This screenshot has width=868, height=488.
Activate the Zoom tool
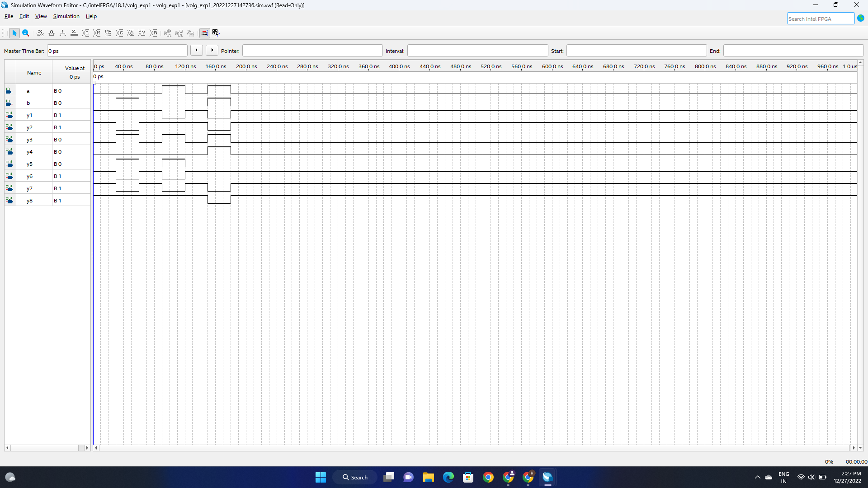click(x=26, y=33)
